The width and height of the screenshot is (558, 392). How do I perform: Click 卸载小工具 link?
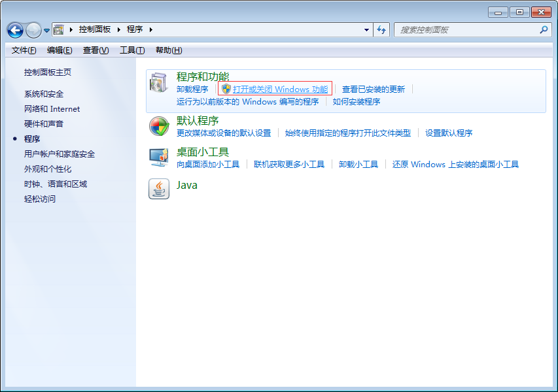[358, 165]
